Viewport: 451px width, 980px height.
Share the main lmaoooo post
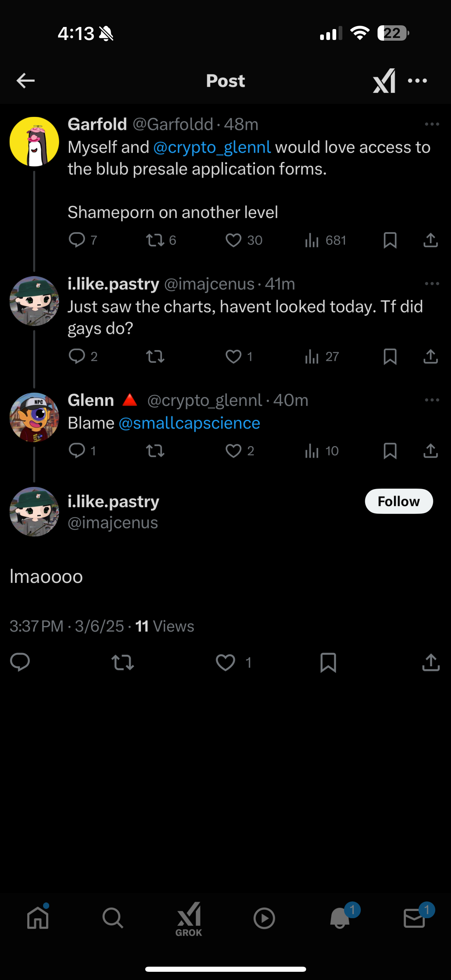(x=430, y=662)
